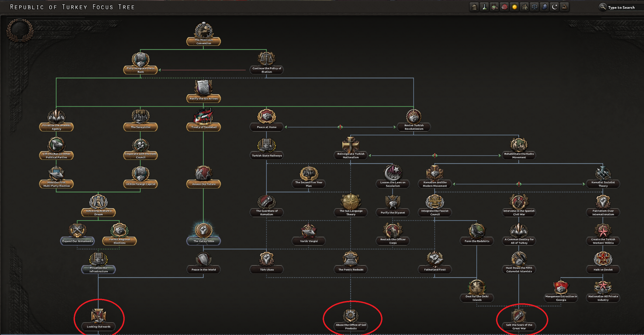Viewport: 644px width, 335px height.
Task: Toggle the blue blob filter icon
Action: pyautogui.click(x=544, y=7)
